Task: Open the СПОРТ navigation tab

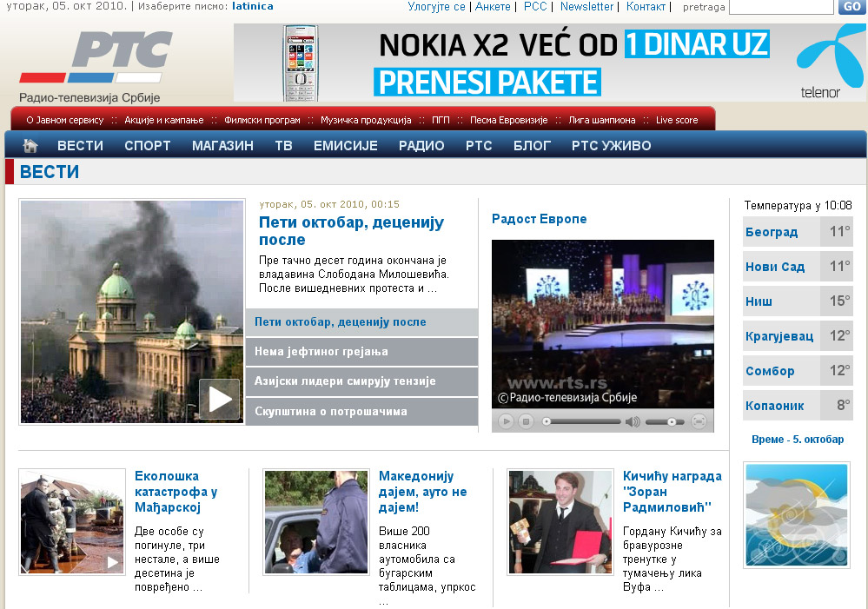Action: pyautogui.click(x=147, y=146)
